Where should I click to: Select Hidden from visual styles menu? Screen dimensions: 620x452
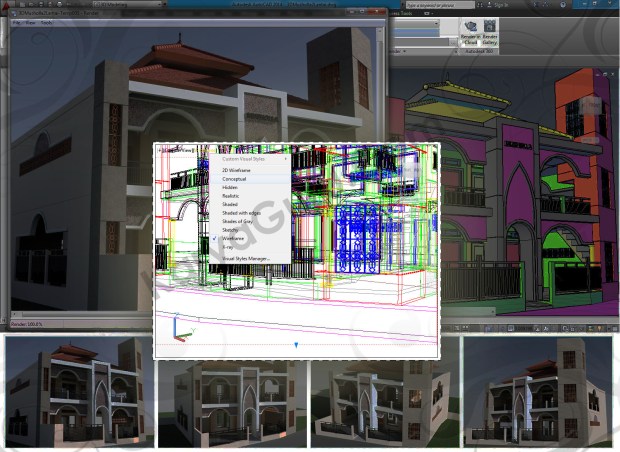[x=250, y=187]
